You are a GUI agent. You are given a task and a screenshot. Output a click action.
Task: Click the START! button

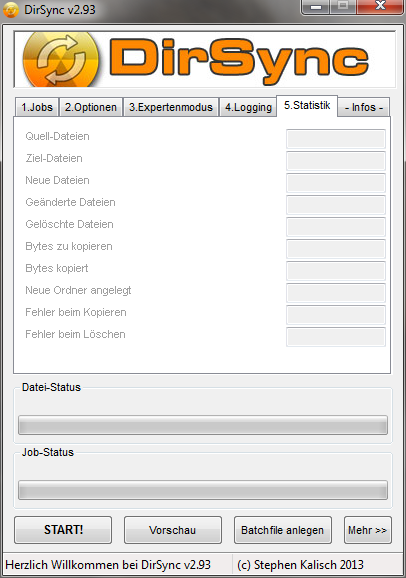coord(63,530)
